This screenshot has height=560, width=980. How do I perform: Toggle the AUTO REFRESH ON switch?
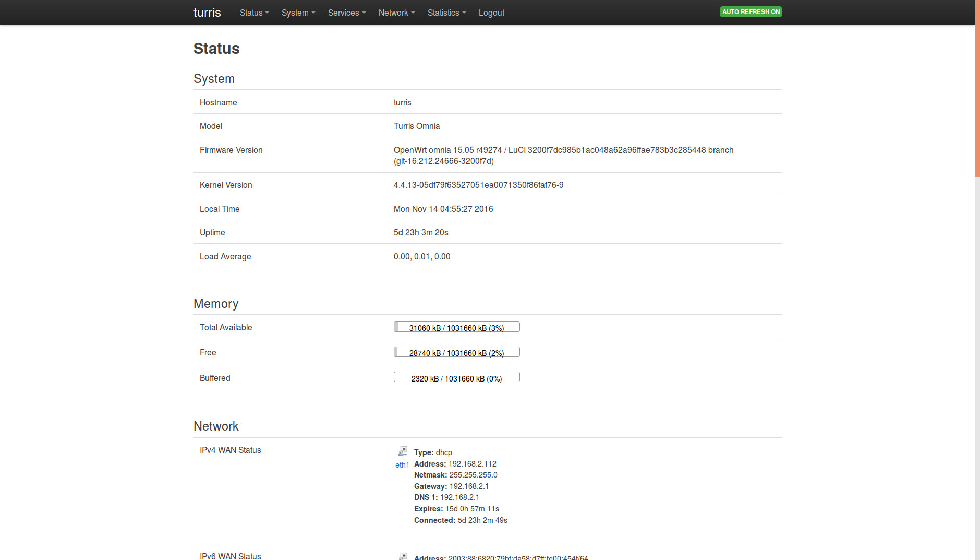point(751,11)
